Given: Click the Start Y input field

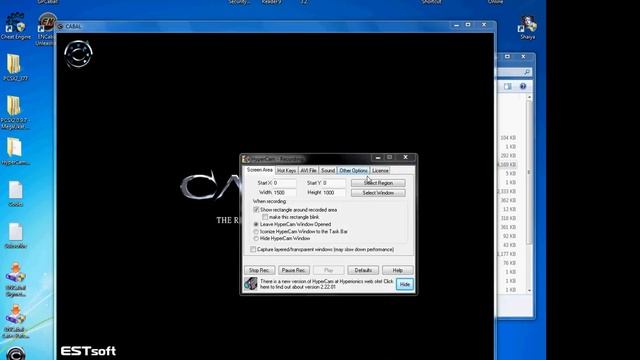Looking at the screenshot, I should point(334,183).
